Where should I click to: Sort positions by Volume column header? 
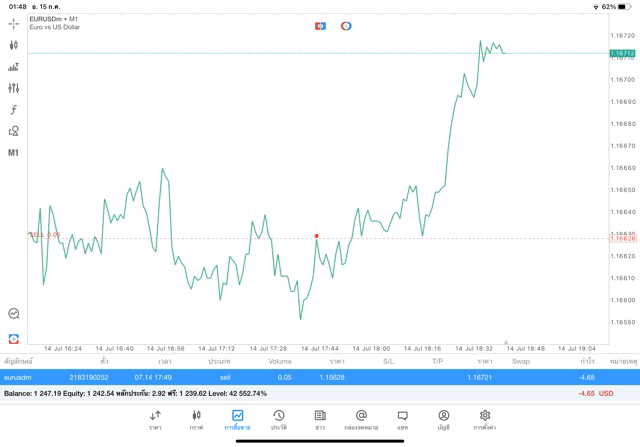pos(280,360)
